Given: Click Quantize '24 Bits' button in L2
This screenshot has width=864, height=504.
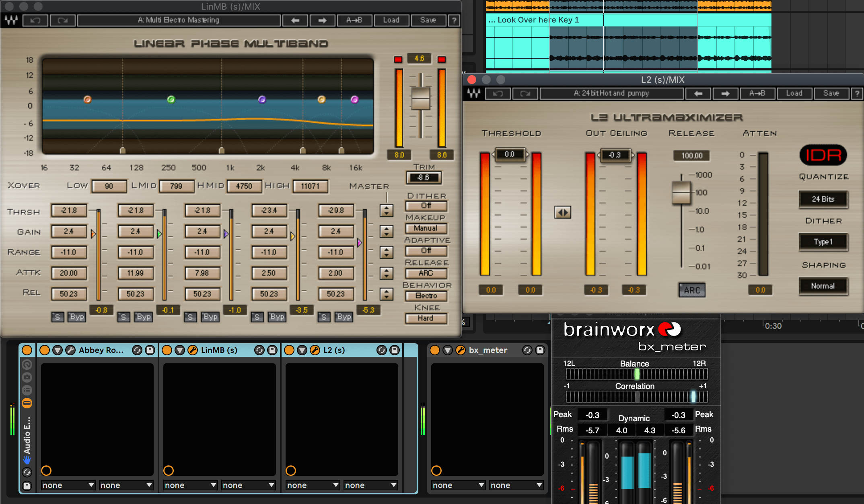Looking at the screenshot, I should [823, 199].
